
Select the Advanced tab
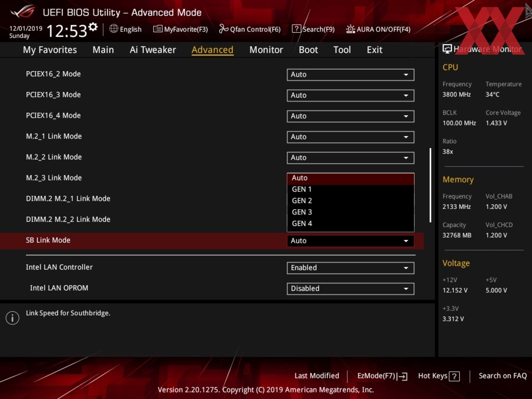pyautogui.click(x=212, y=50)
